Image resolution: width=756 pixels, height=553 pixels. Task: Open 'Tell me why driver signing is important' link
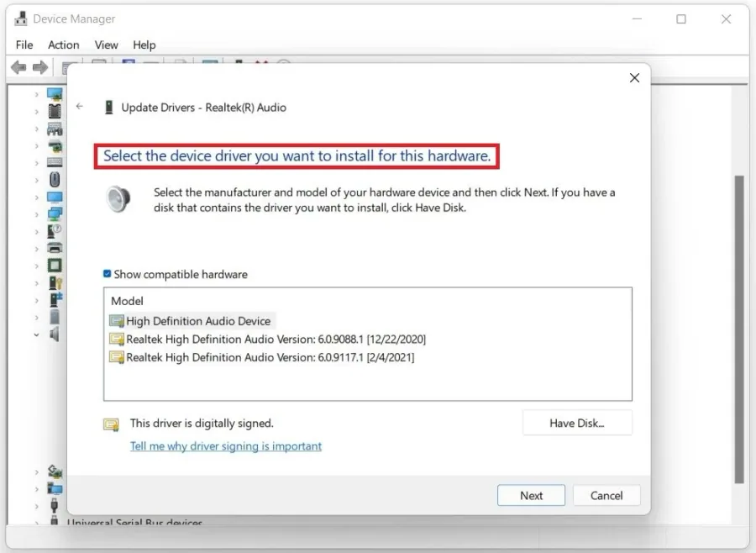coord(226,446)
